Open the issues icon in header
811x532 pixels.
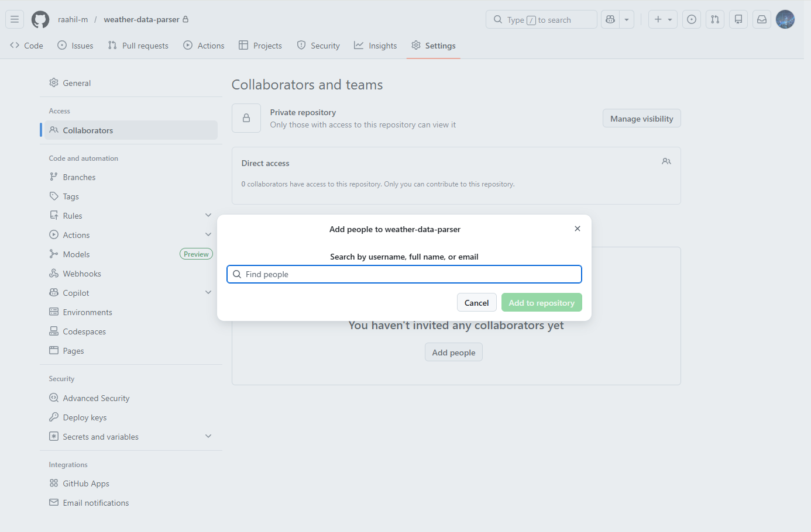pos(692,19)
